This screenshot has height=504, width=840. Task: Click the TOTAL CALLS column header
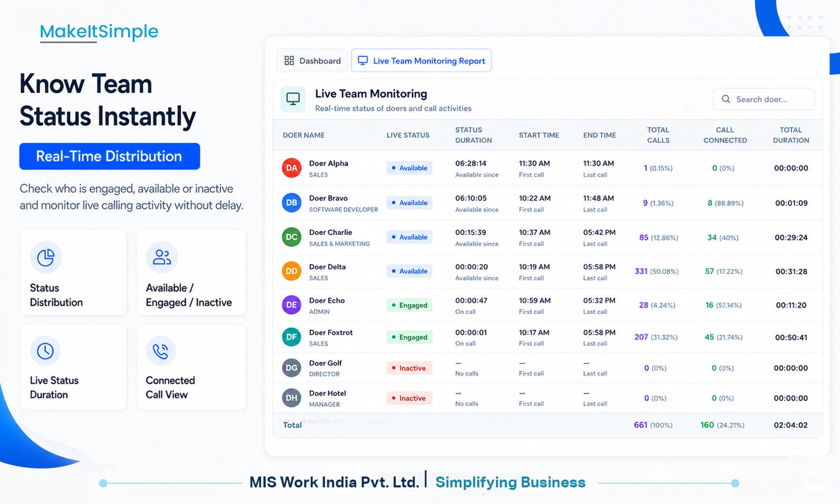click(x=658, y=135)
